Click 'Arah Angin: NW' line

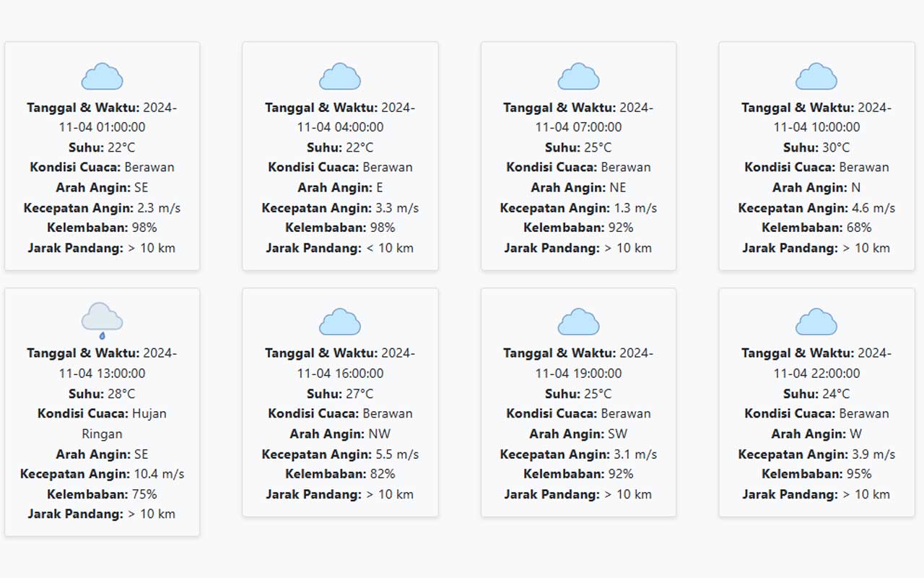340,434
